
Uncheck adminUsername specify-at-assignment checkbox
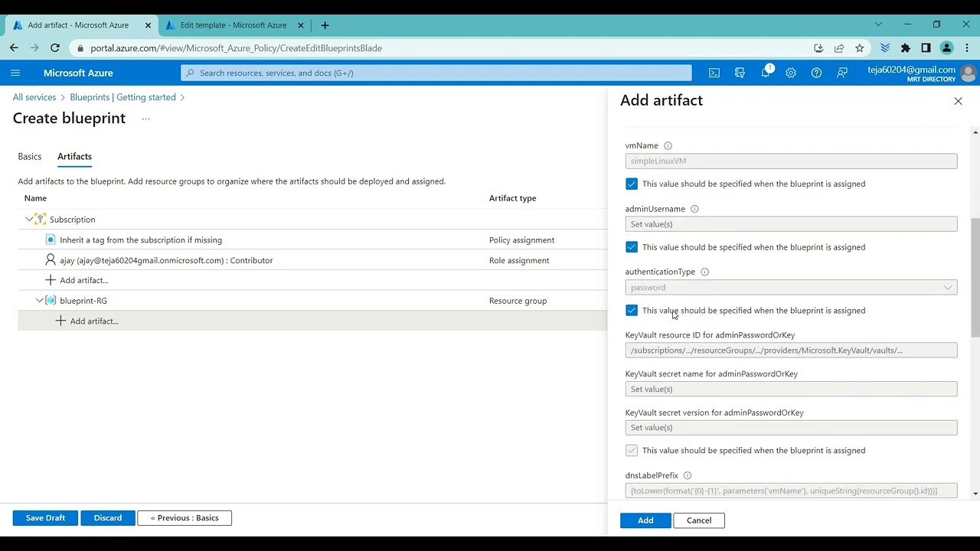point(632,247)
